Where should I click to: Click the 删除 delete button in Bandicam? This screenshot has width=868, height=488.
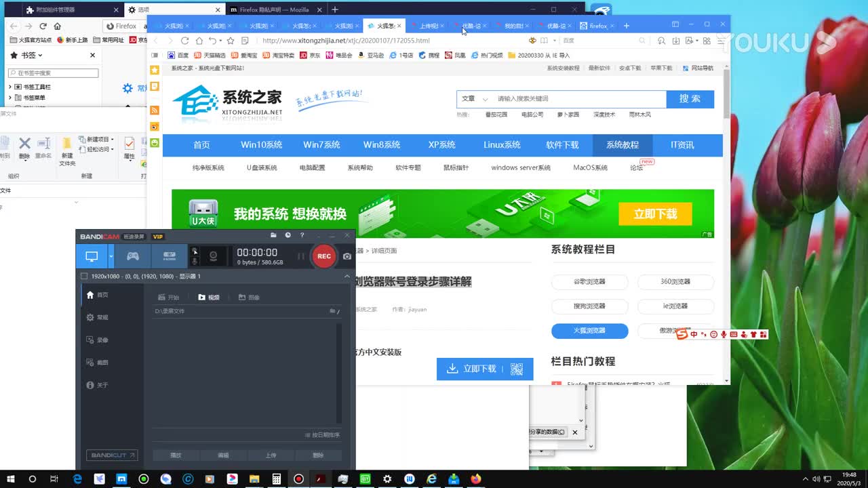[x=318, y=455]
